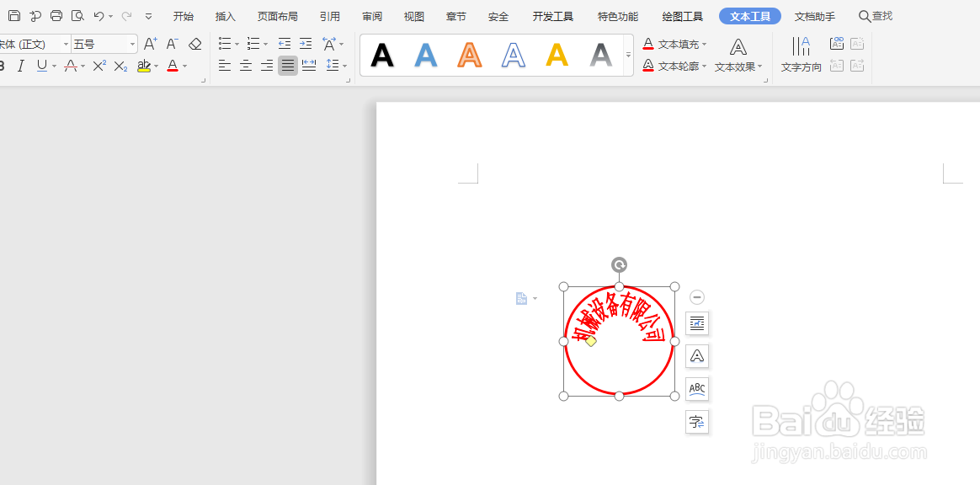Open 文档助手 document assistant
980x485 pixels.
click(x=813, y=15)
